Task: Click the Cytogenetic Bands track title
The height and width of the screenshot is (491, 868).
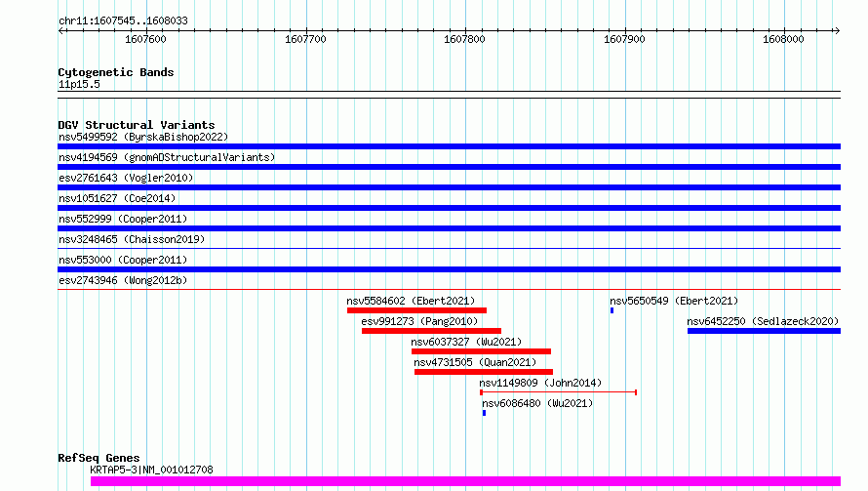Action: point(116,72)
